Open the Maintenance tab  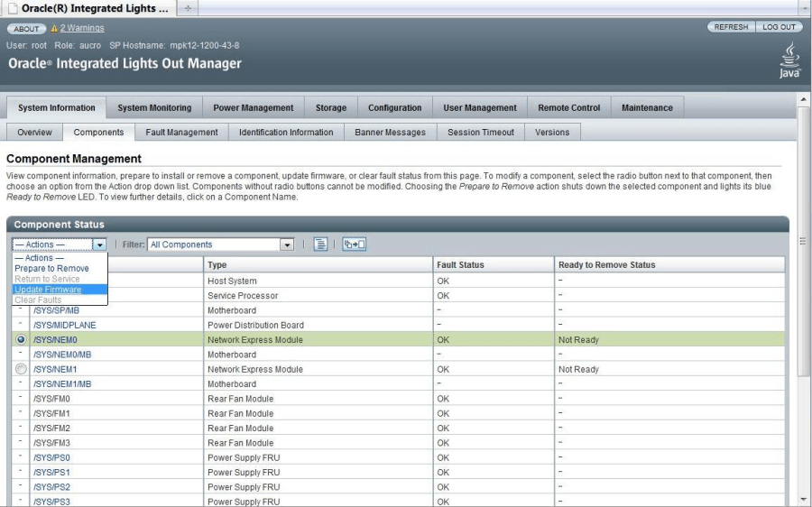[x=647, y=107]
